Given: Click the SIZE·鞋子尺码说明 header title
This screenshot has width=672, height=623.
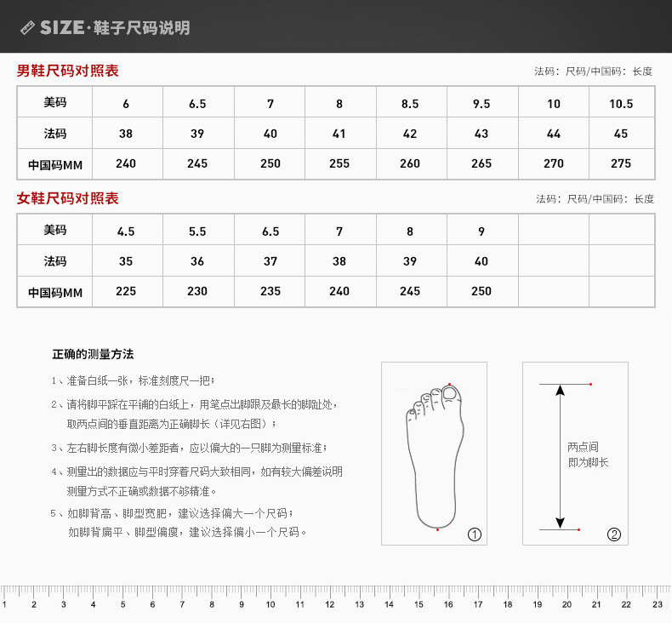Looking at the screenshot, I should 115,28.
